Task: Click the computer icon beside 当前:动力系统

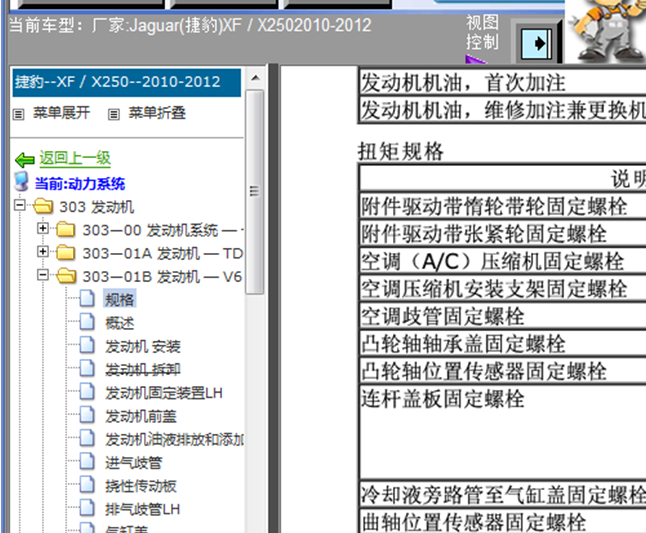Action: click(x=21, y=182)
